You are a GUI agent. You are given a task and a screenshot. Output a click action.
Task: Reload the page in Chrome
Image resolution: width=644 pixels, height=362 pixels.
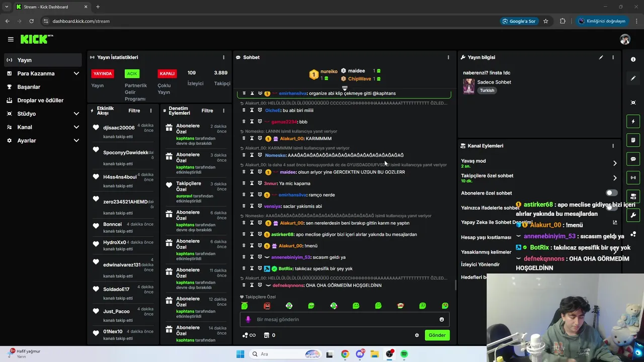(31, 21)
